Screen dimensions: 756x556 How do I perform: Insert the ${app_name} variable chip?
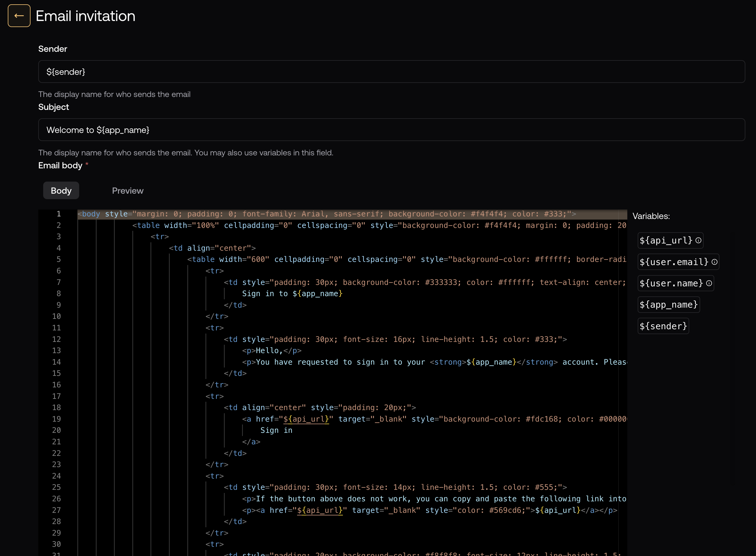pyautogui.click(x=668, y=304)
